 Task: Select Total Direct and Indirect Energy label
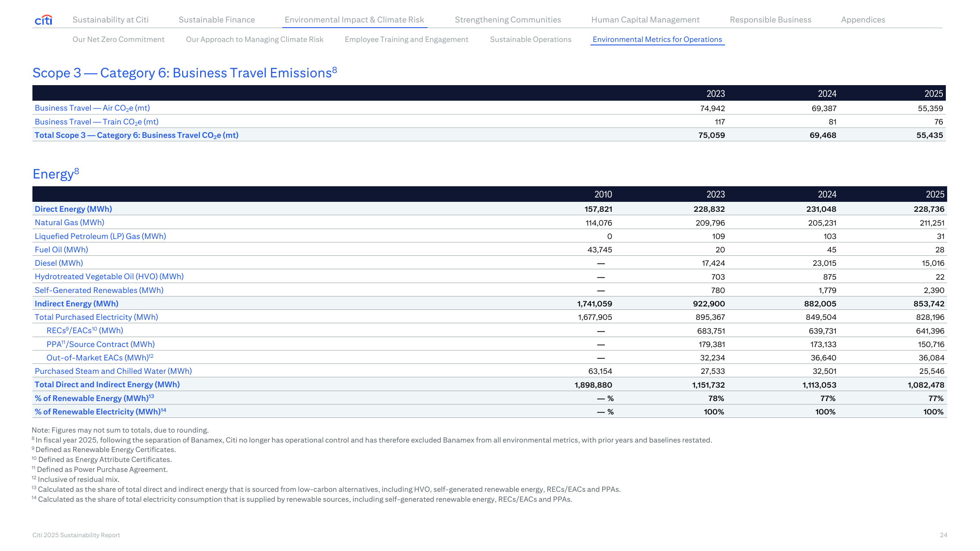tap(107, 385)
